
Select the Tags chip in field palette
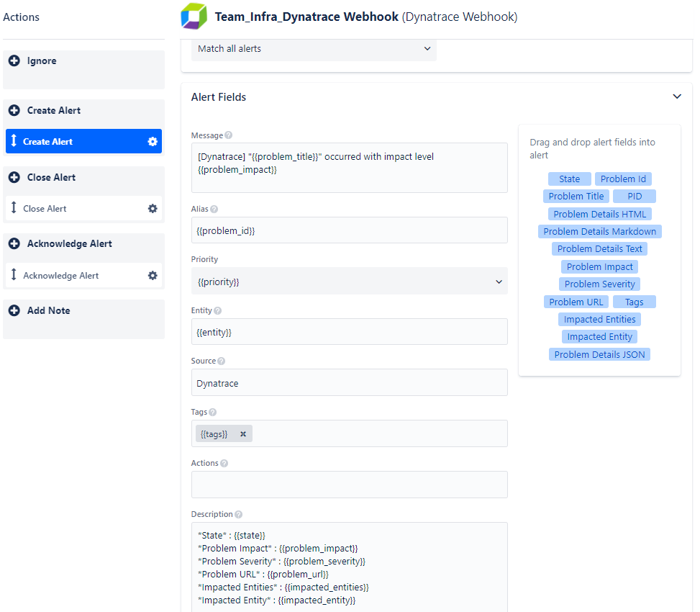pos(635,302)
